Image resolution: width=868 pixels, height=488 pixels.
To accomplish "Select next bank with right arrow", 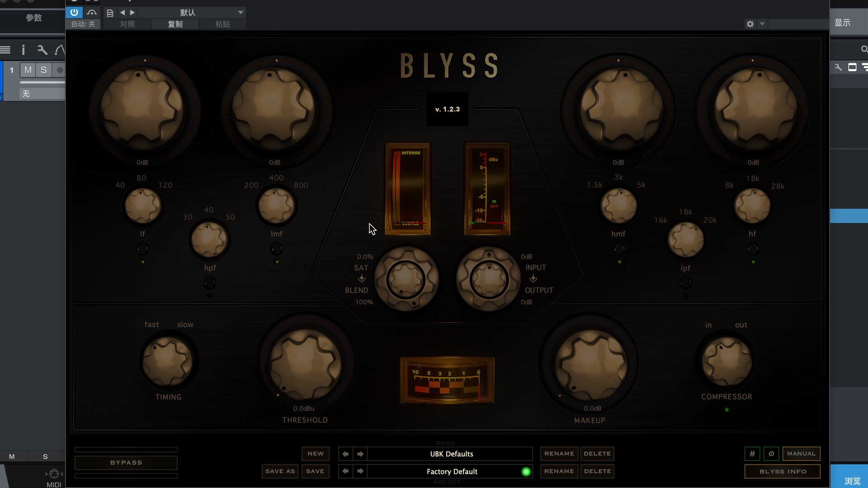I will (360, 454).
